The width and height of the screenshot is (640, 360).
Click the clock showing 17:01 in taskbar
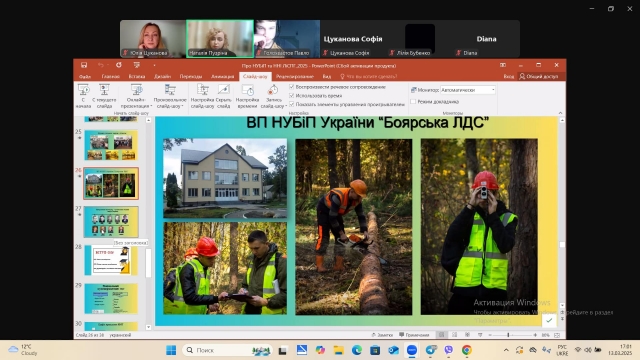point(620,350)
